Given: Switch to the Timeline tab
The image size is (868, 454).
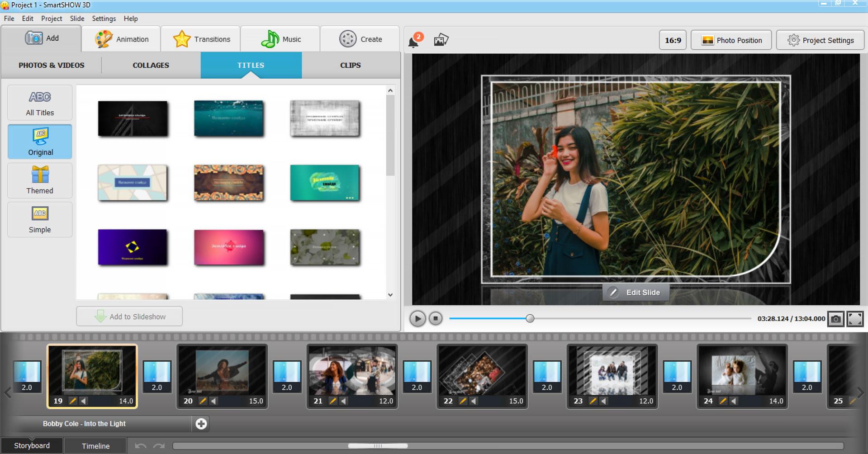Looking at the screenshot, I should (95, 445).
